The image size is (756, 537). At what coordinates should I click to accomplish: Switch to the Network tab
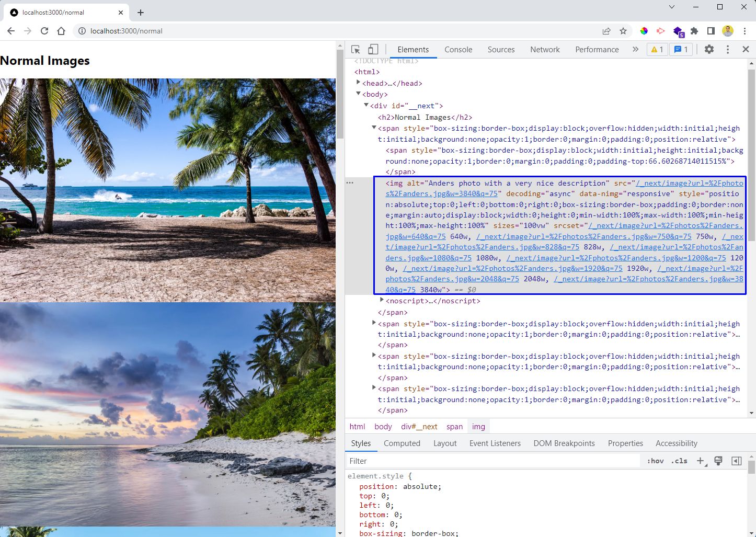545,49
